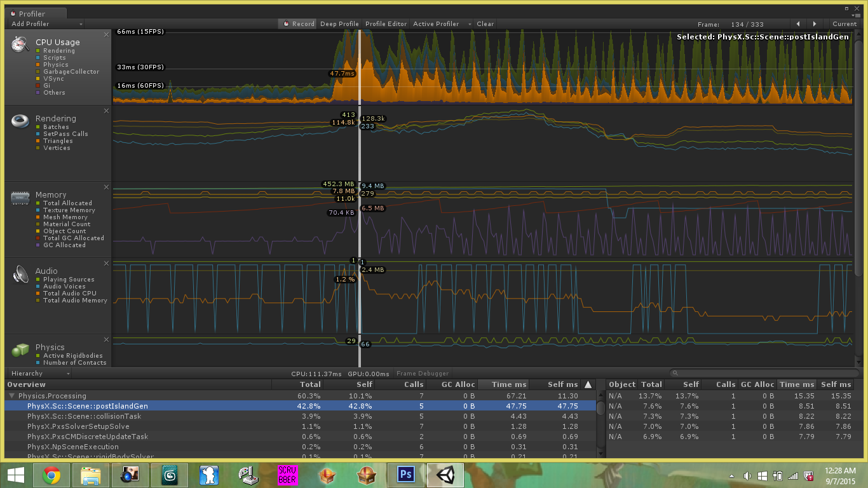Click the volume icon in the system tray
The image size is (868, 488).
pos(748,476)
